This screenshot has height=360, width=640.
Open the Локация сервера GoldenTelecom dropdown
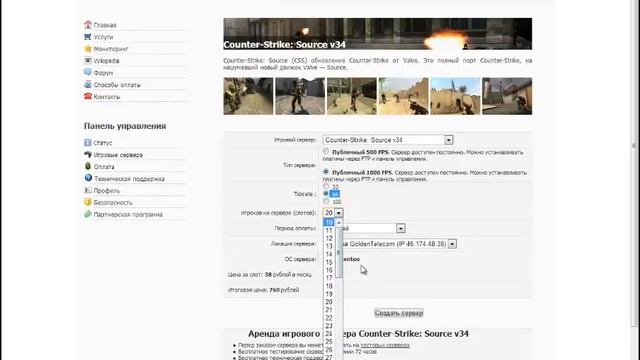coord(452,244)
